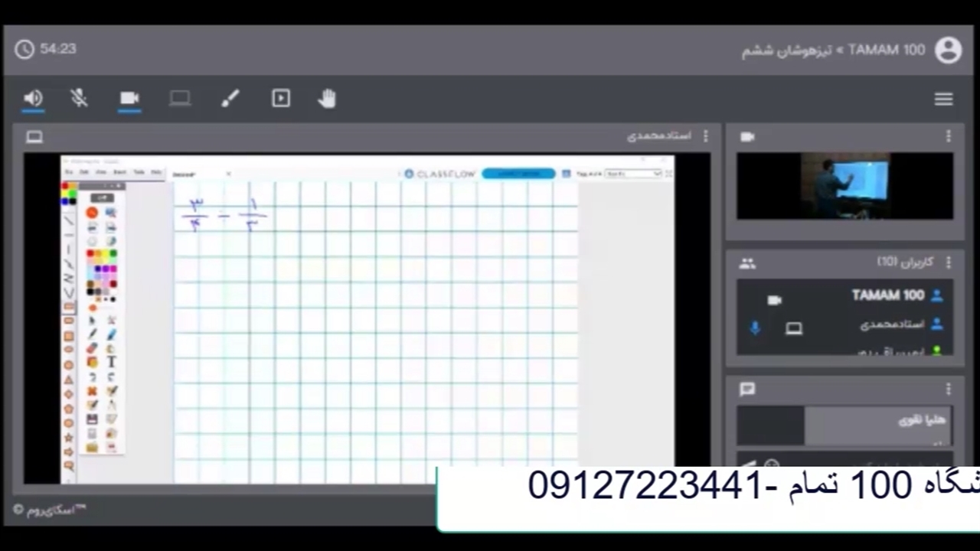Select the text tool (T) in whiteboard palette
The width and height of the screenshot is (980, 551).
(112, 362)
